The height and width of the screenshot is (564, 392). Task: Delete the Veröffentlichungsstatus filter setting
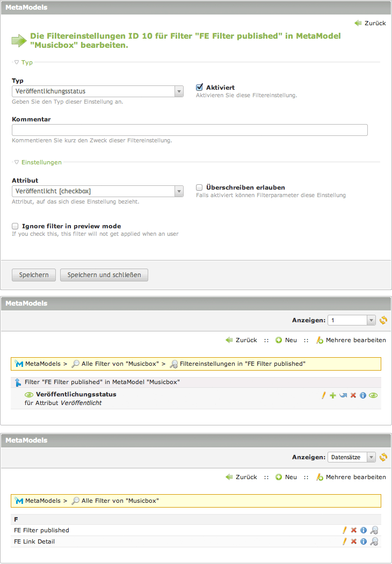pyautogui.click(x=353, y=395)
